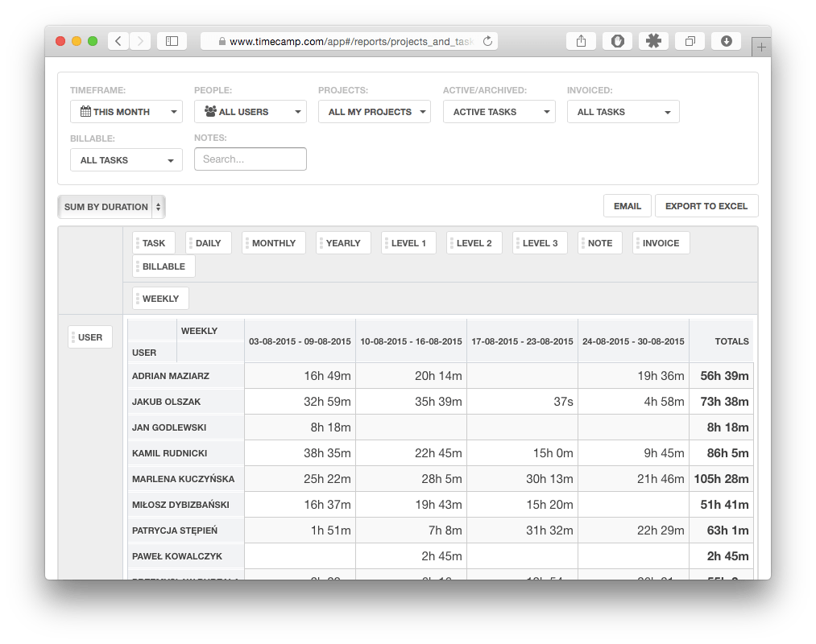The width and height of the screenshot is (816, 644).
Task: Open the puzzle-piece extension icon
Action: (x=653, y=41)
